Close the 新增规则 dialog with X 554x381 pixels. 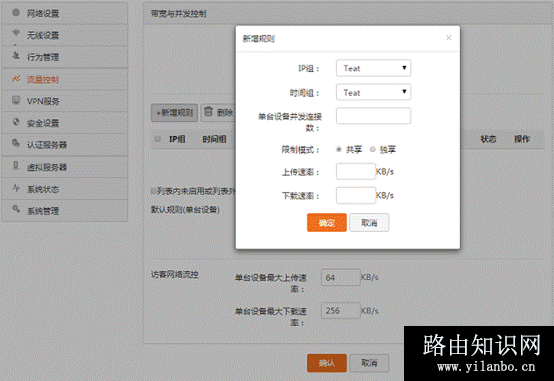point(449,37)
